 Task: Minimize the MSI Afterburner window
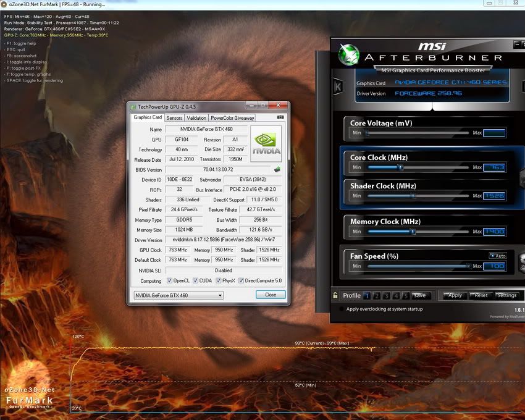[517, 44]
